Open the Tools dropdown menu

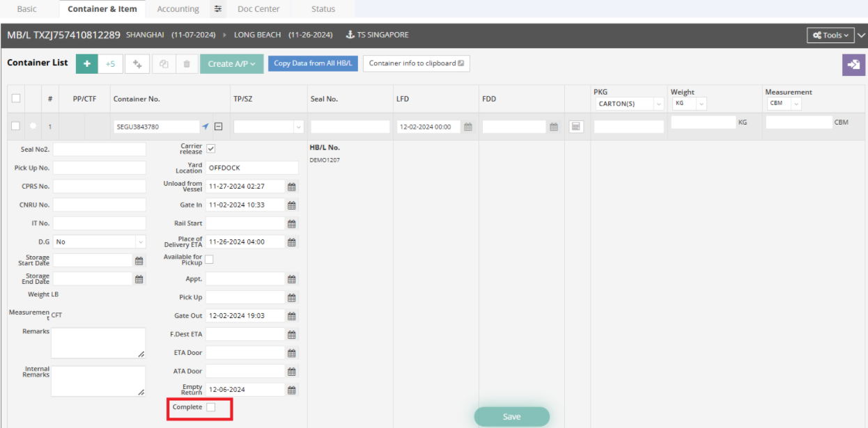coord(831,35)
